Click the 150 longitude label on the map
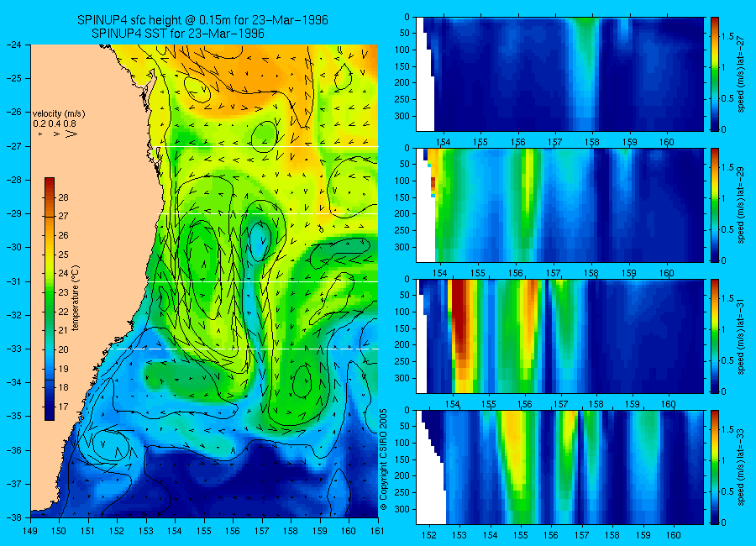 60,531
